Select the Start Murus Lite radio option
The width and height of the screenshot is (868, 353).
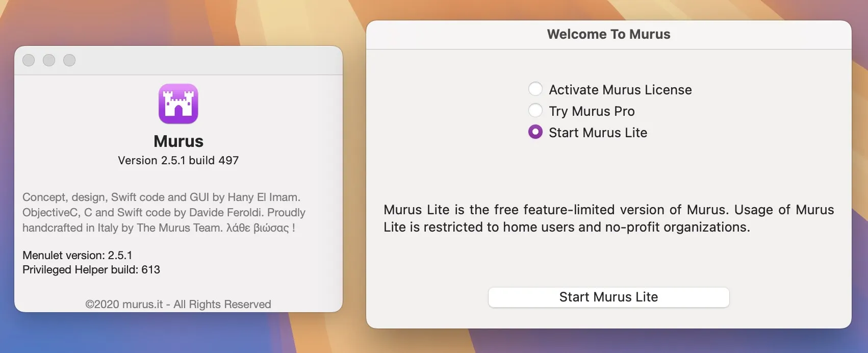(x=535, y=132)
